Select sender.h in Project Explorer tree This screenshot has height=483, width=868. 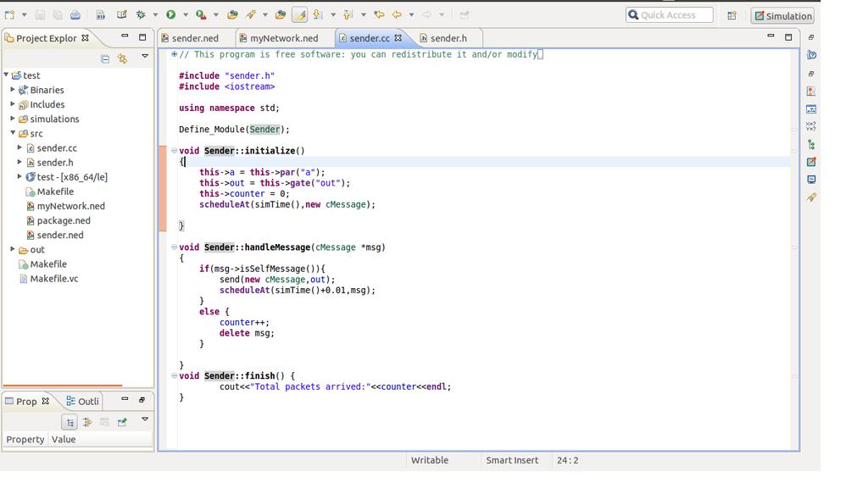point(55,162)
